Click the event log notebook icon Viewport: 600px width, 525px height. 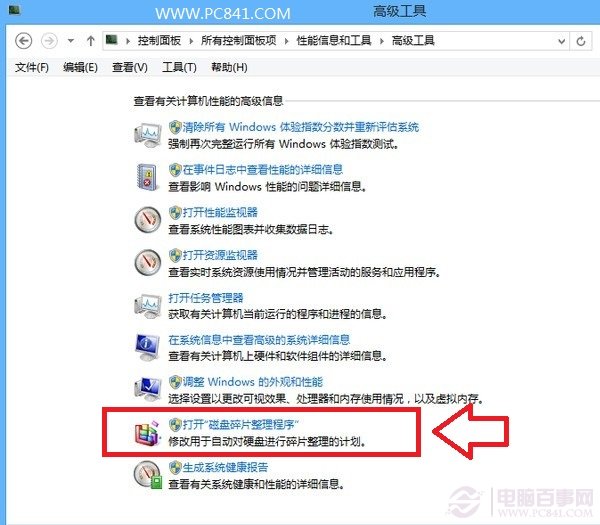[147, 177]
